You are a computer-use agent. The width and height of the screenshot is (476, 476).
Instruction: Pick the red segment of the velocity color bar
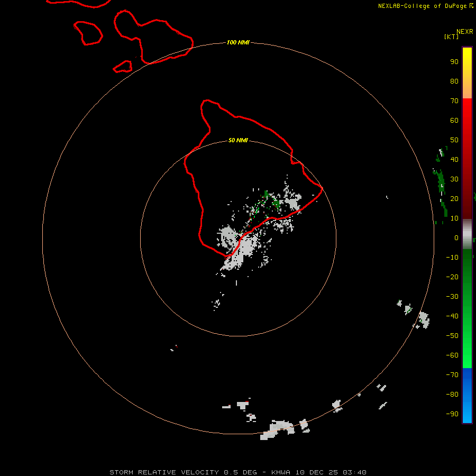(x=467, y=159)
